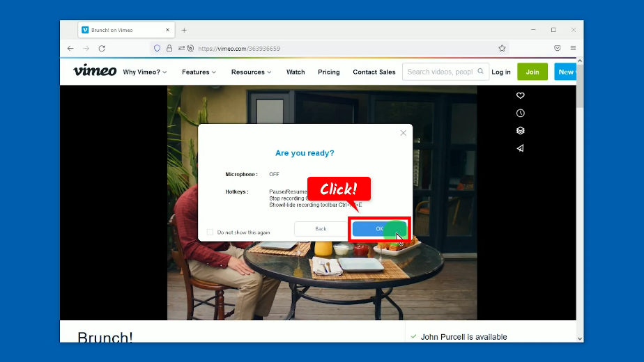Go back with browser back arrow

click(70, 49)
